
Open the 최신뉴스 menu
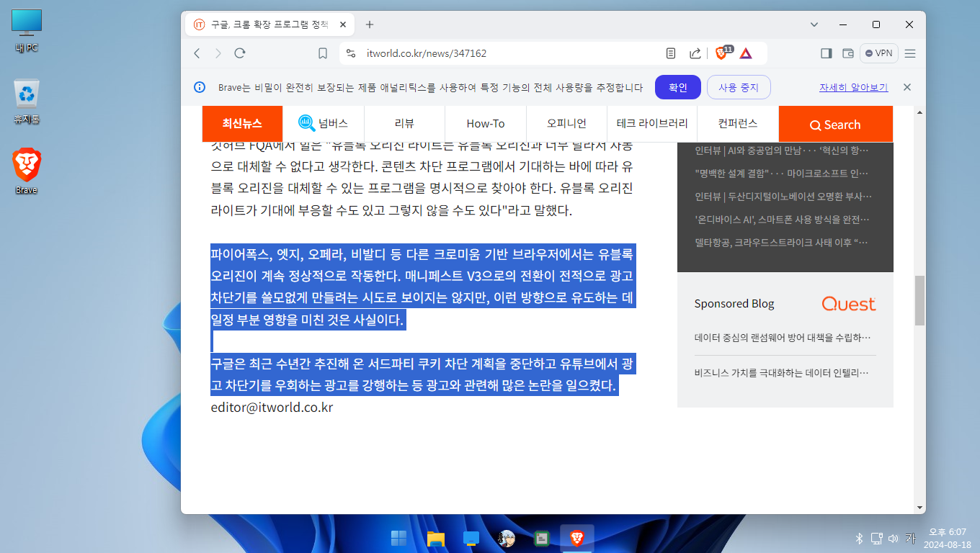[x=242, y=124]
